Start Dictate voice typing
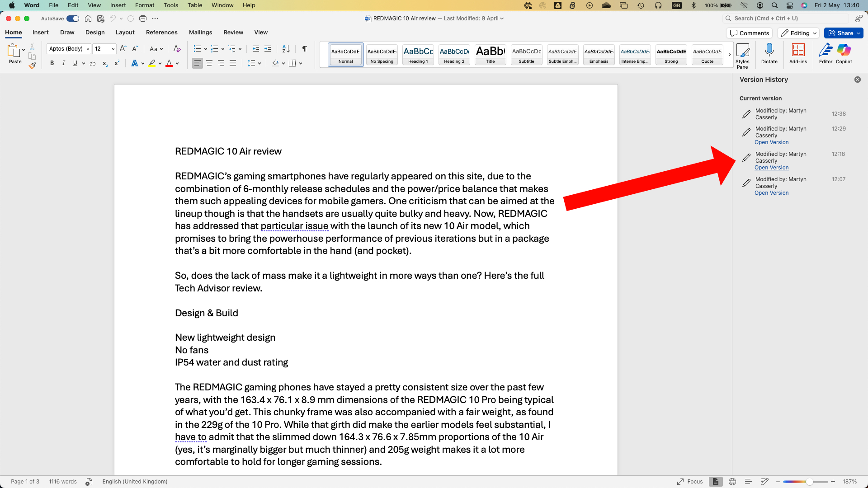The image size is (868, 488). tap(769, 53)
